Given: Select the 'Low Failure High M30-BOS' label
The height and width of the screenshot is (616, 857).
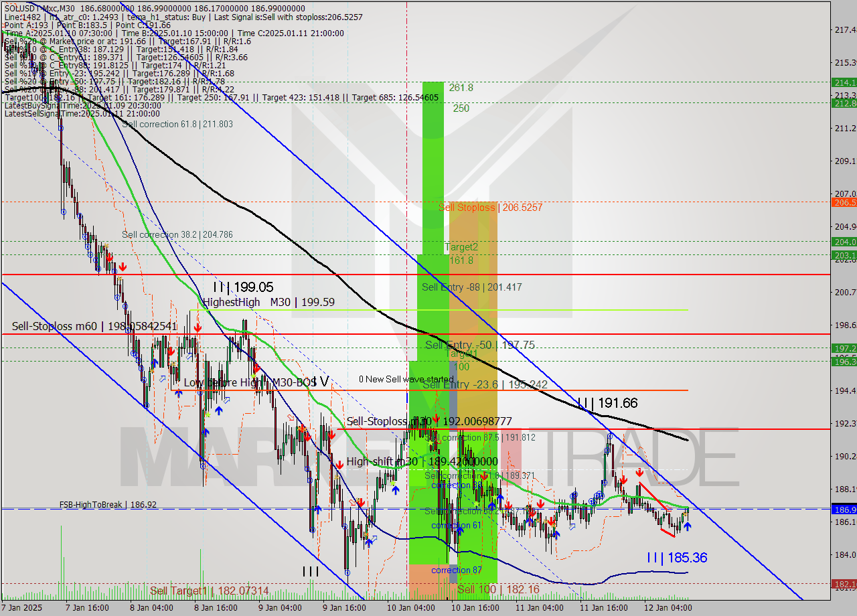Looking at the screenshot, I should [x=251, y=382].
